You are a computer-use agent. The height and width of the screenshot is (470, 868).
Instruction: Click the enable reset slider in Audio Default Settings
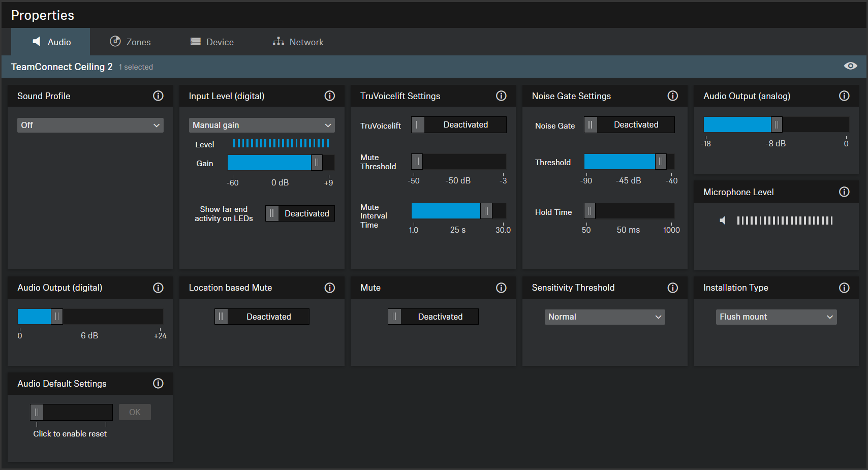(71, 412)
